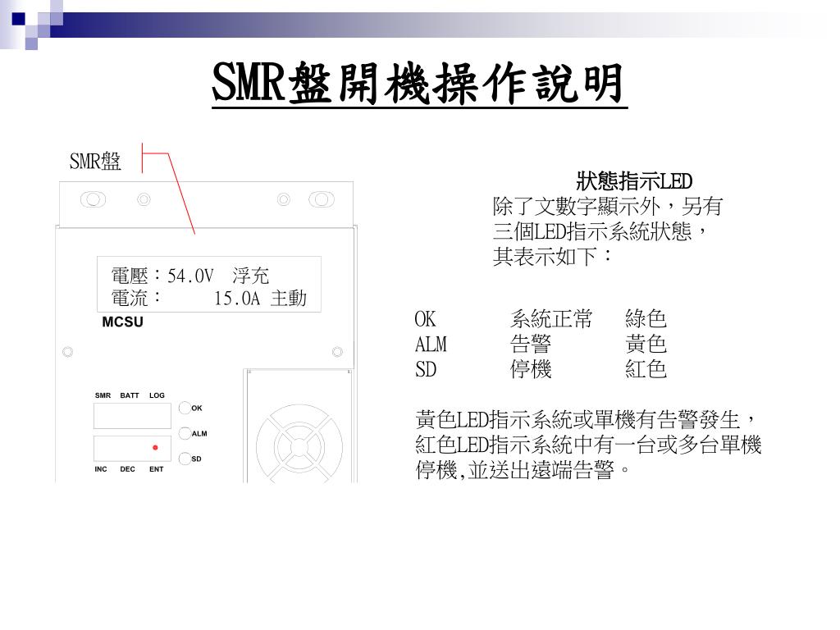Screen dimensions: 840x630
Task: Click the 綠色 color text
Action: click(x=646, y=319)
